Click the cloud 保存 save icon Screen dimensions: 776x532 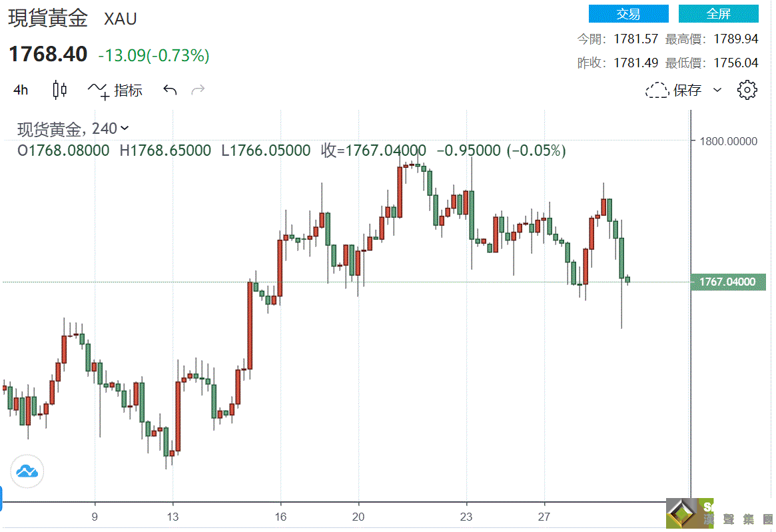(657, 91)
